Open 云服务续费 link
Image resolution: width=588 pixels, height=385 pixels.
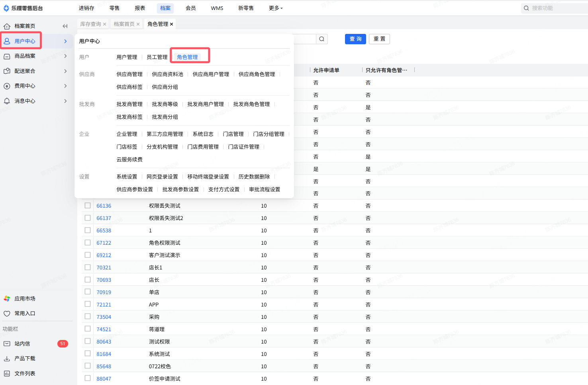click(129, 160)
